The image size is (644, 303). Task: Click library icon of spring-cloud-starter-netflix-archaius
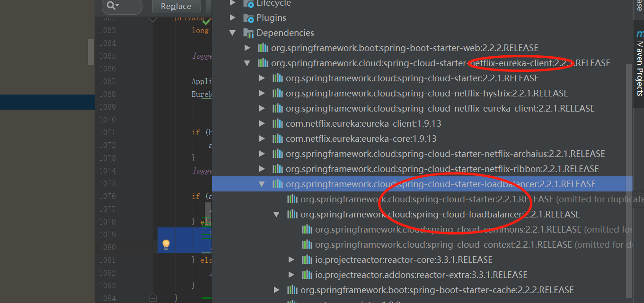click(x=278, y=154)
